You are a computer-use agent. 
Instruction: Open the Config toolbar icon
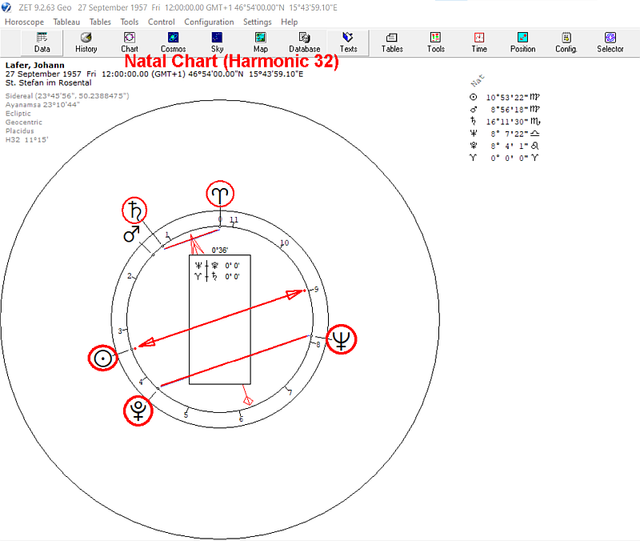point(566,42)
